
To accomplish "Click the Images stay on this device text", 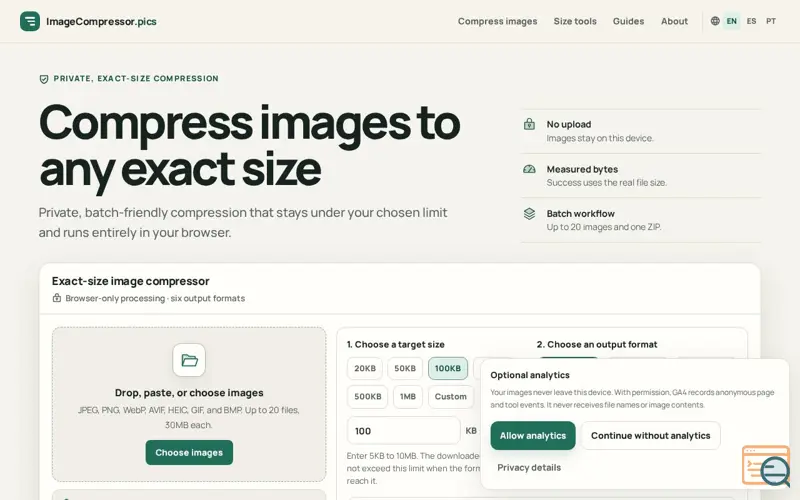I will (x=600, y=138).
